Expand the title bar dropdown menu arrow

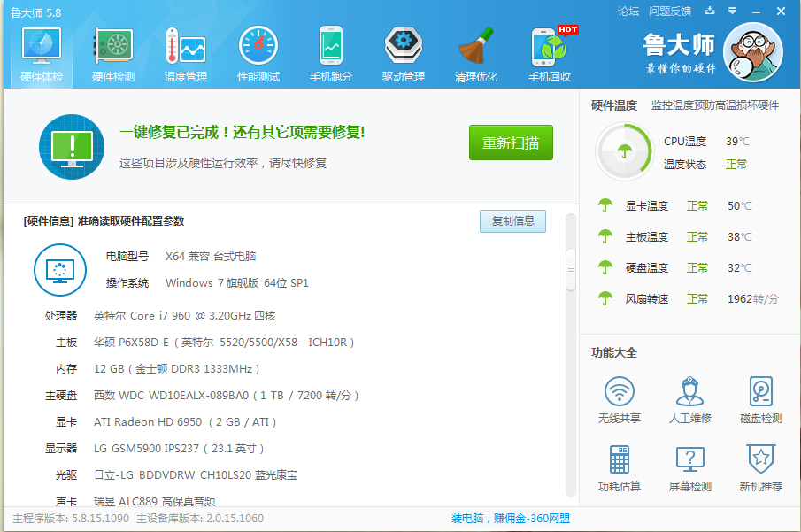(x=732, y=12)
